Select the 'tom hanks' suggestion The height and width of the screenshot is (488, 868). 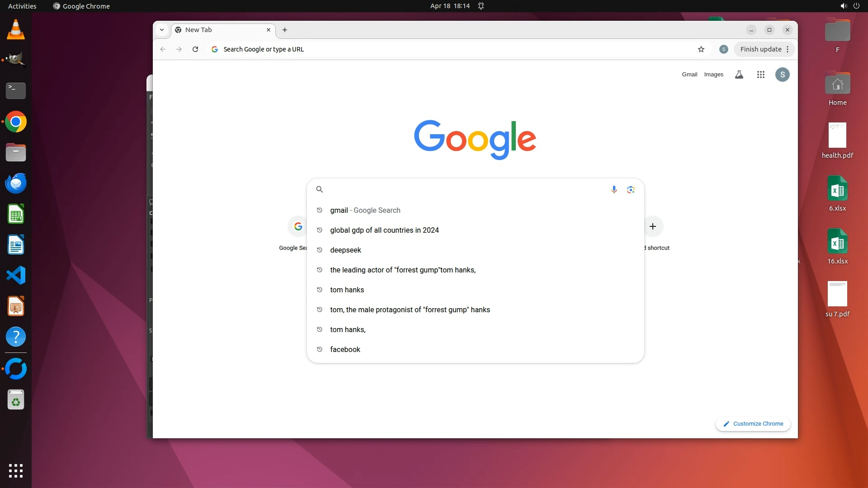(347, 290)
